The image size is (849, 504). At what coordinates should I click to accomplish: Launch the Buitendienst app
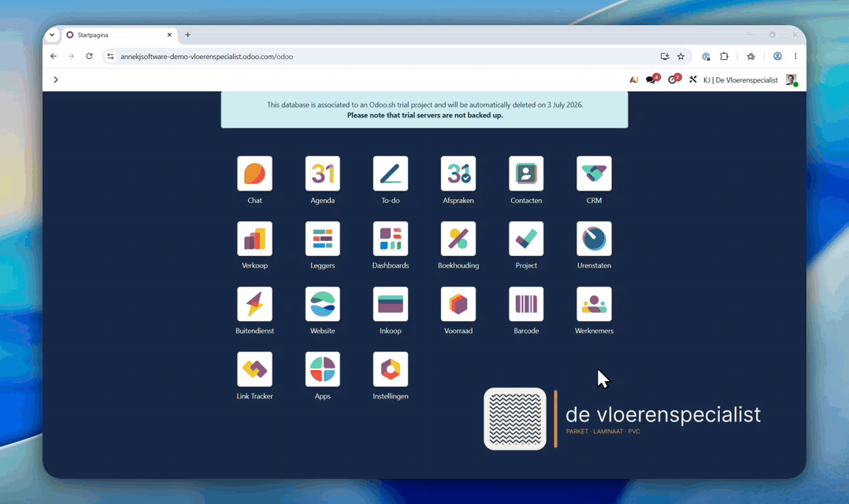tap(254, 304)
